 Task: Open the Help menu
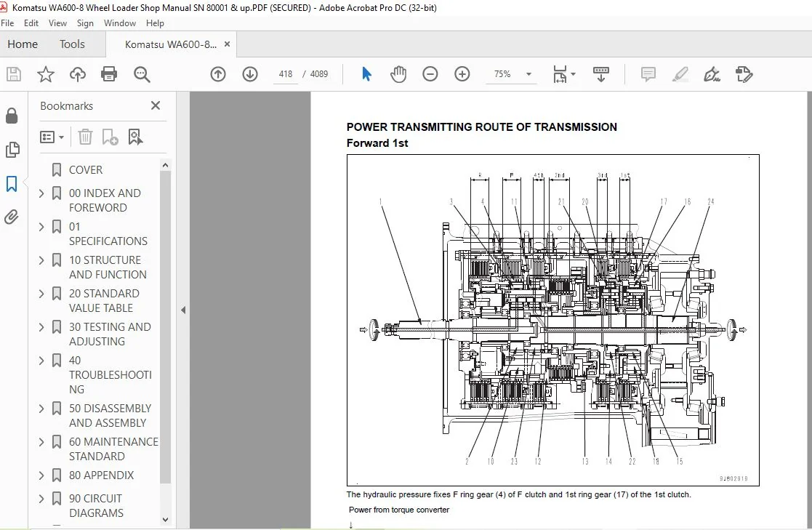pos(155,23)
